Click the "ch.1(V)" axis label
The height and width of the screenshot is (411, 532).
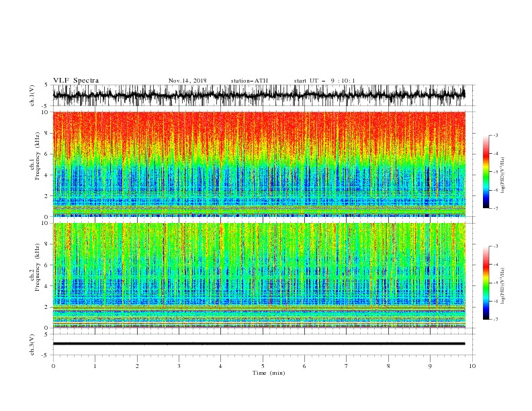pyautogui.click(x=32, y=95)
